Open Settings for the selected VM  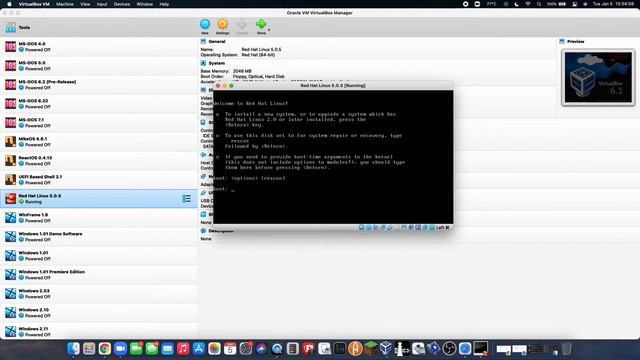tap(222, 24)
